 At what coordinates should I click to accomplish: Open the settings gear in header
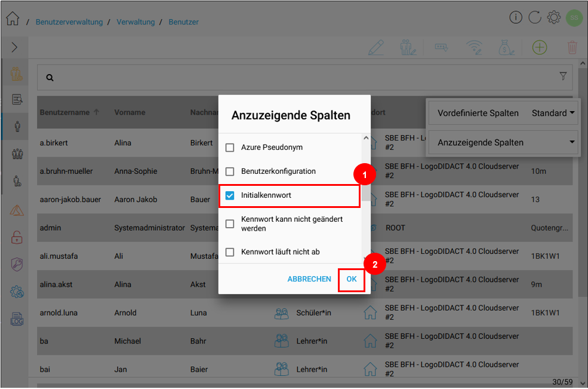click(x=554, y=17)
